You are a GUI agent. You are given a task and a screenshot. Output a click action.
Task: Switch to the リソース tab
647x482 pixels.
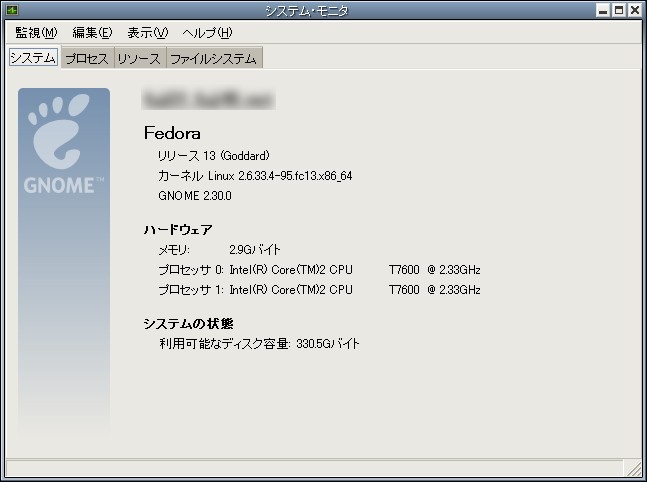click(x=139, y=59)
